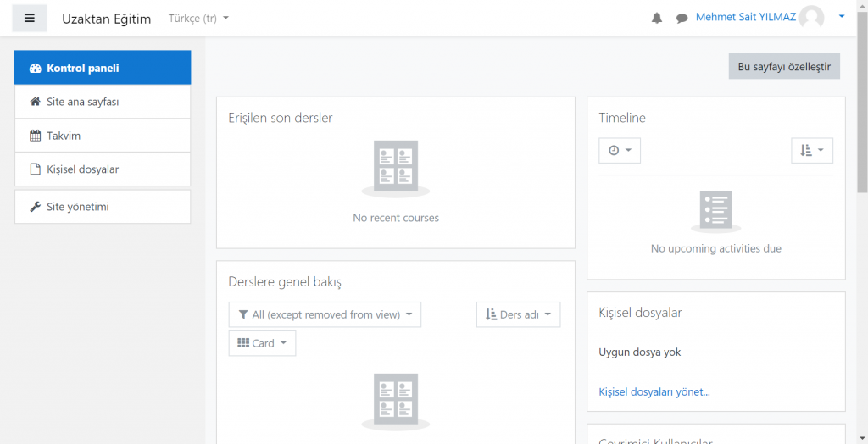The height and width of the screenshot is (444, 868).
Task: Click the calendar icon beside Takvim
Action: [36, 136]
